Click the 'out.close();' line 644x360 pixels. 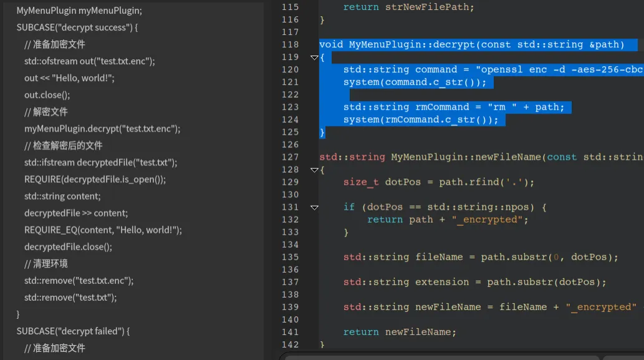[47, 95]
